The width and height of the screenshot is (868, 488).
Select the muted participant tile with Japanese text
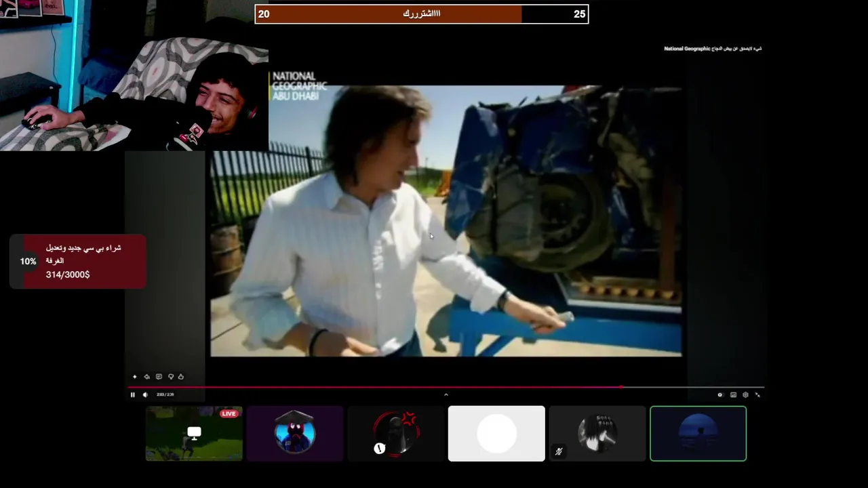[597, 434]
